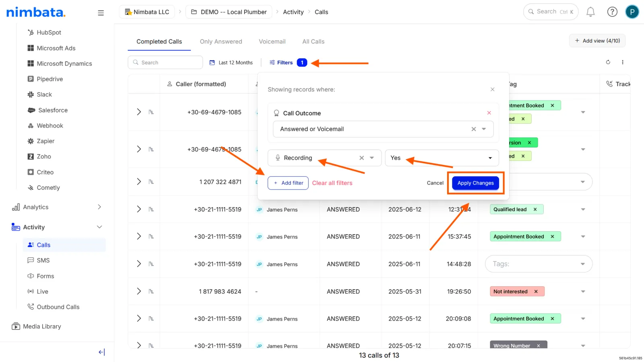Close the filter panel with the X
Image resolution: width=644 pixels, height=362 pixels.
tap(492, 89)
